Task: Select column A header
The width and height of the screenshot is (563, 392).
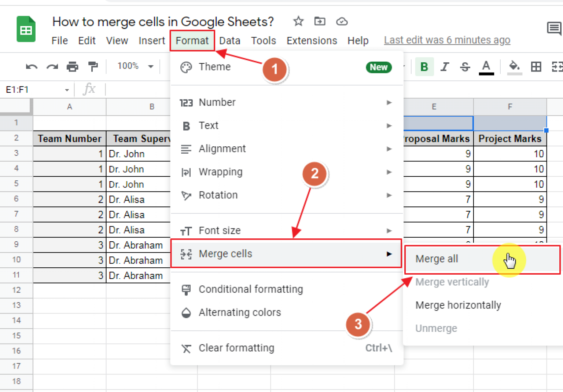Action: click(70, 107)
